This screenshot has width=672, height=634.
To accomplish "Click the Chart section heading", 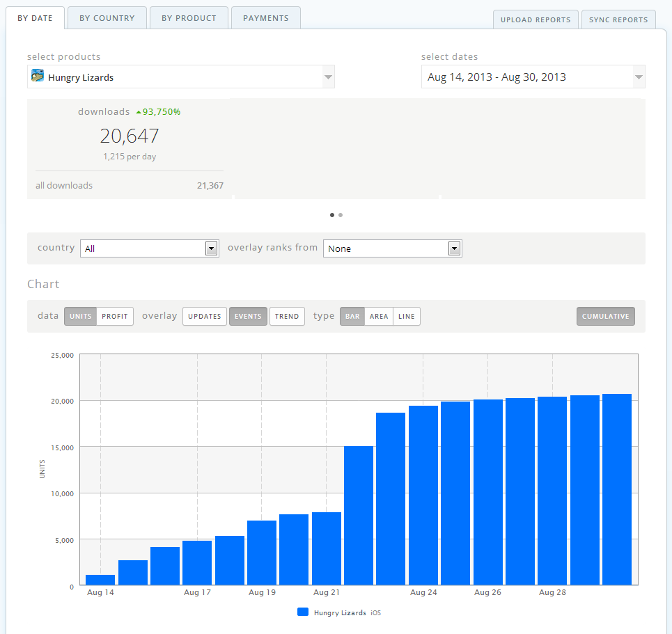I will pos(43,284).
